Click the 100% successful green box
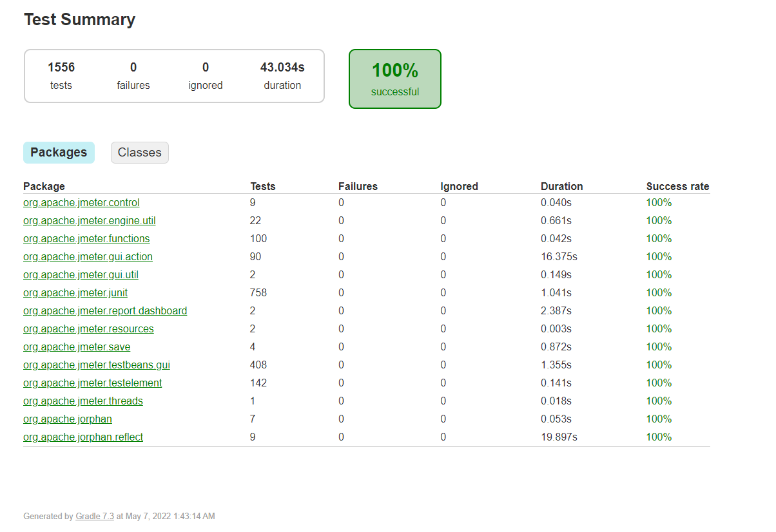Viewport: 776px width, 532px height. pos(395,79)
